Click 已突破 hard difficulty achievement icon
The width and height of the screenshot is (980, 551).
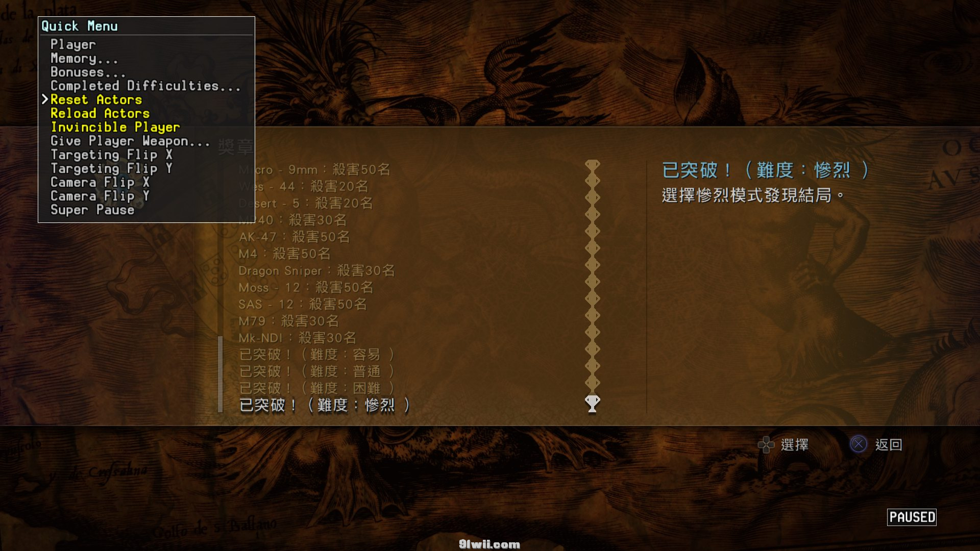592,387
